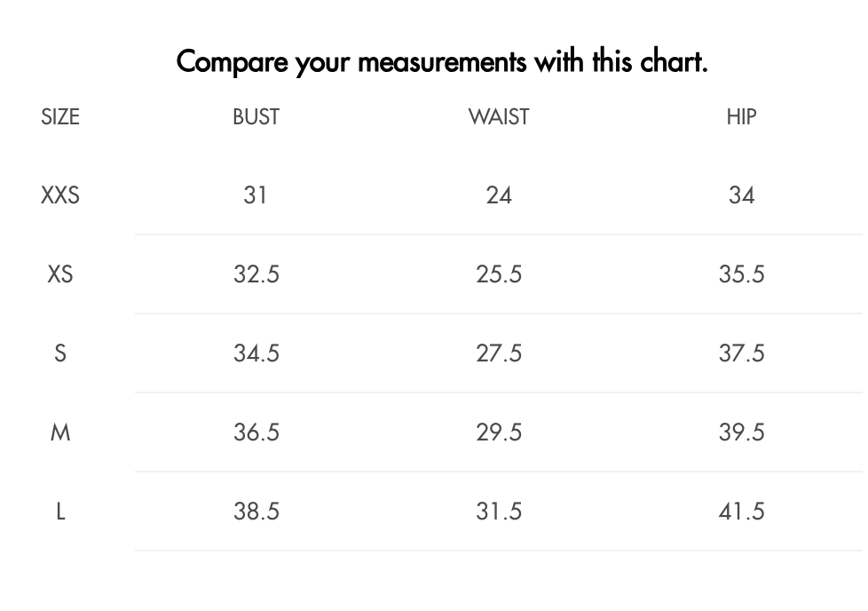
Task: Click the XS waist value 25.5
Action: coord(499,274)
